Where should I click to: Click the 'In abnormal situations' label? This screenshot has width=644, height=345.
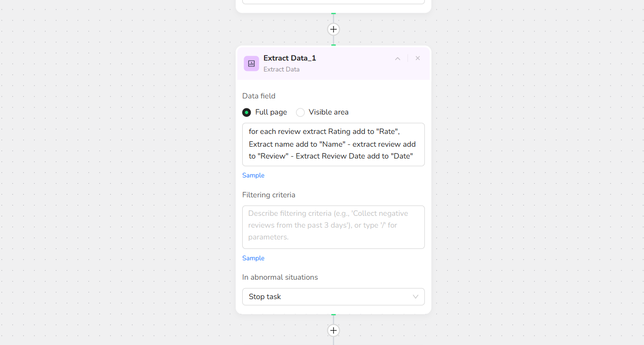tap(280, 277)
